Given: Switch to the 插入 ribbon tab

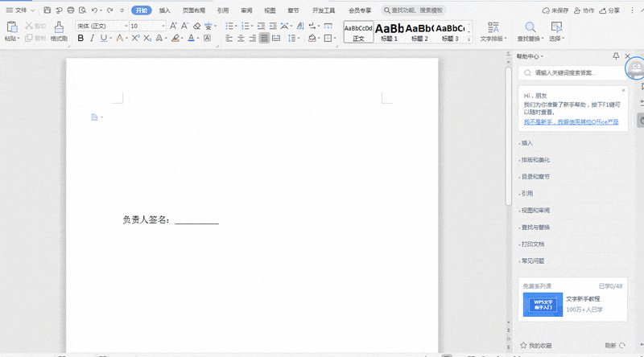Looking at the screenshot, I should tap(164, 10).
